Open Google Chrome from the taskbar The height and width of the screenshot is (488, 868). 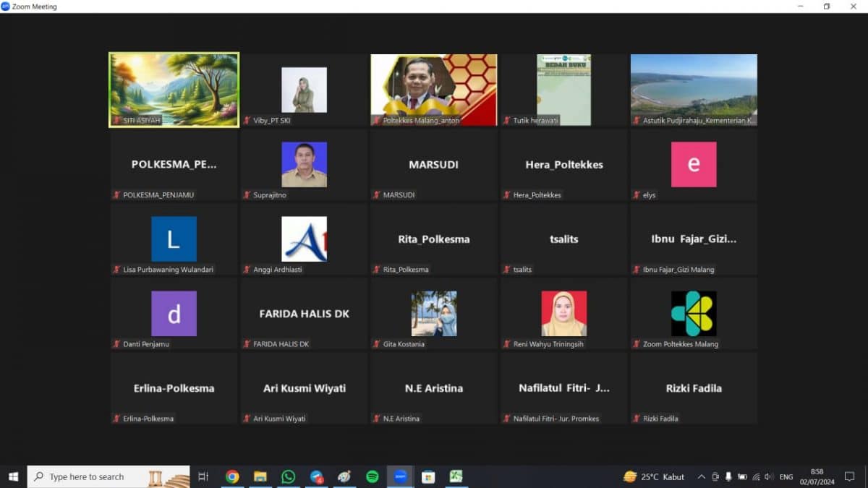pos(232,476)
